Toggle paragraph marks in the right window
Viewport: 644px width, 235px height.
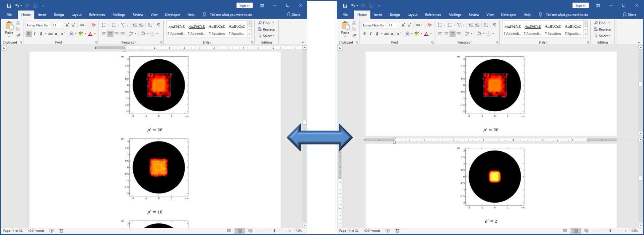(494, 25)
